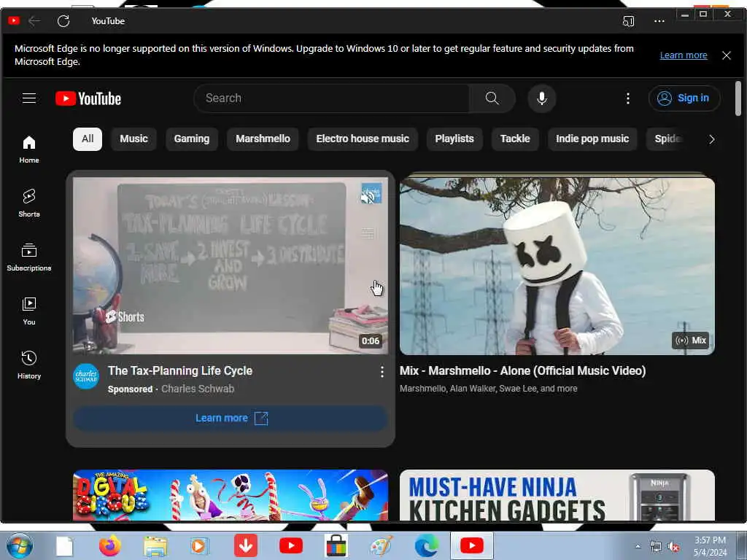Screen dimensions: 747x560
Task: Open the YouTube hamburger guide menu
Action: [29, 98]
